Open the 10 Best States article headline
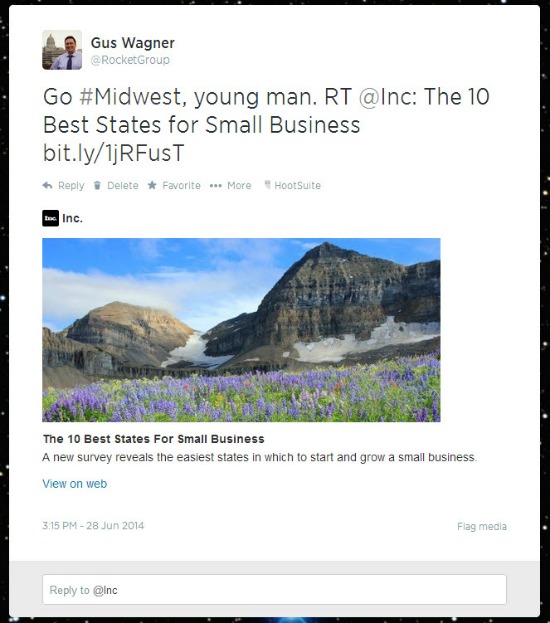The image size is (550, 623). click(x=153, y=439)
